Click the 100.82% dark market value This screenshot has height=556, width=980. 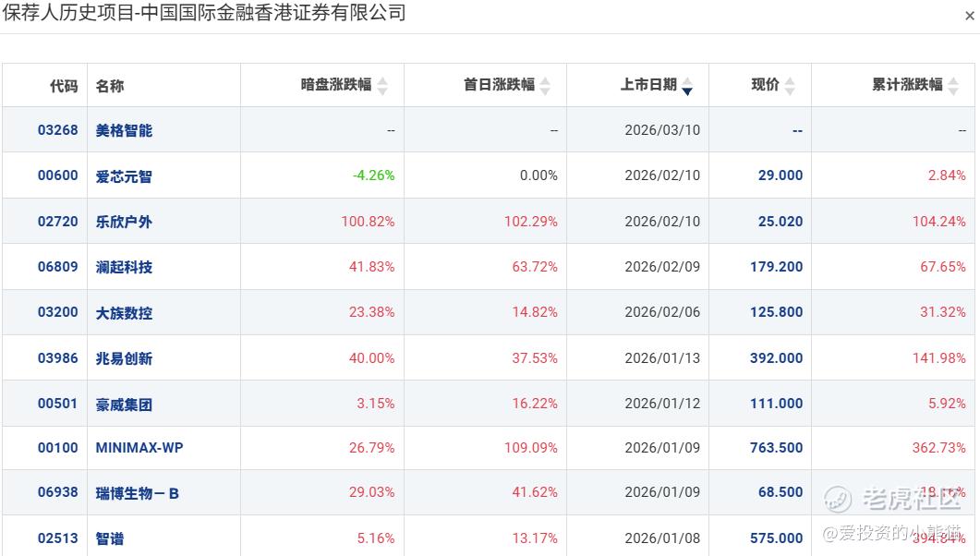tap(369, 222)
